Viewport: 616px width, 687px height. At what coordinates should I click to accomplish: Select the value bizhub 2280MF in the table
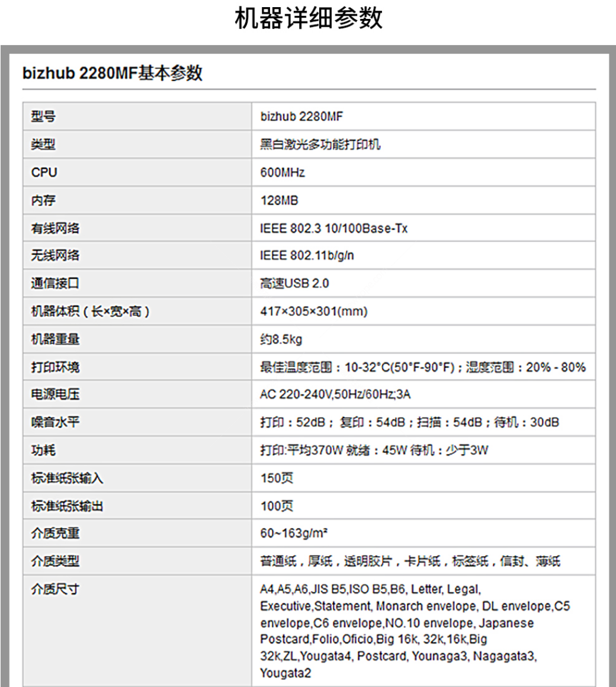(301, 117)
